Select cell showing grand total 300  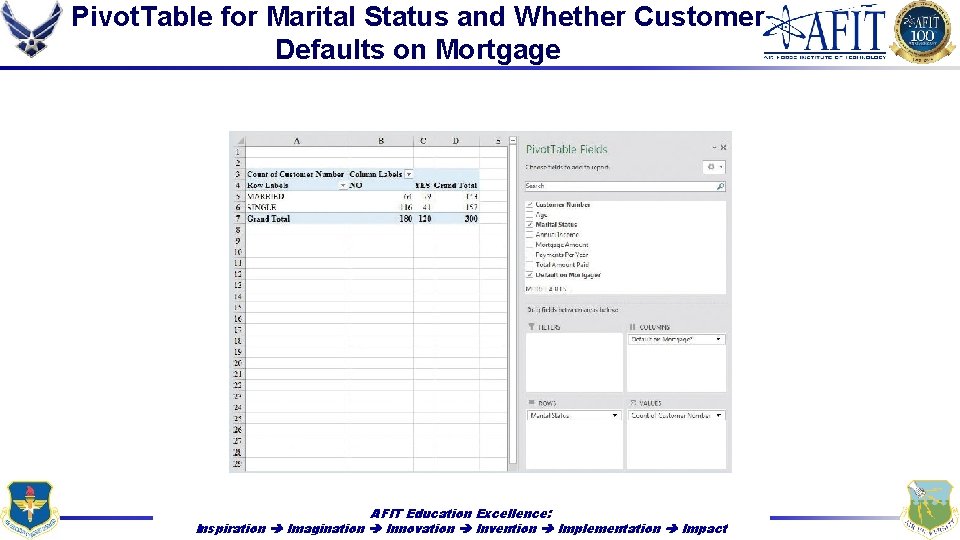tap(456, 219)
